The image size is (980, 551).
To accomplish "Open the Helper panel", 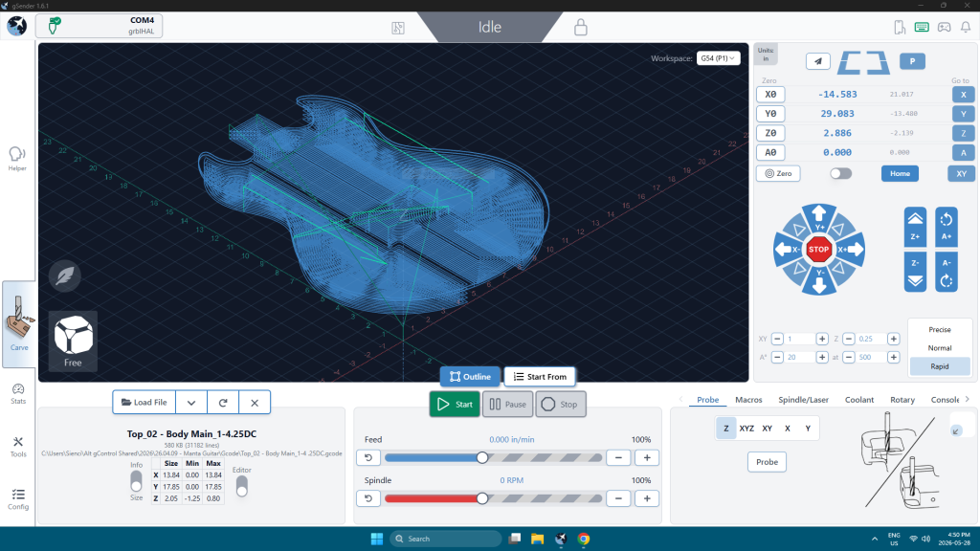I will (17, 158).
